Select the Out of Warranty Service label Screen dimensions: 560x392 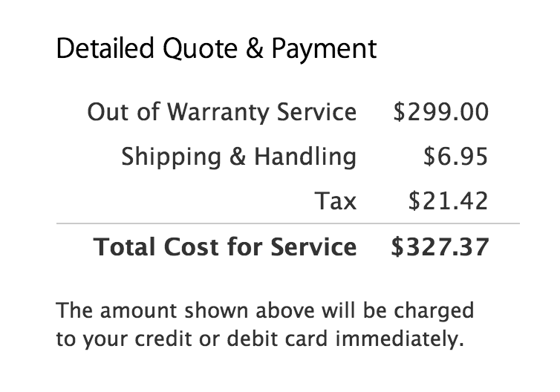pos(222,112)
